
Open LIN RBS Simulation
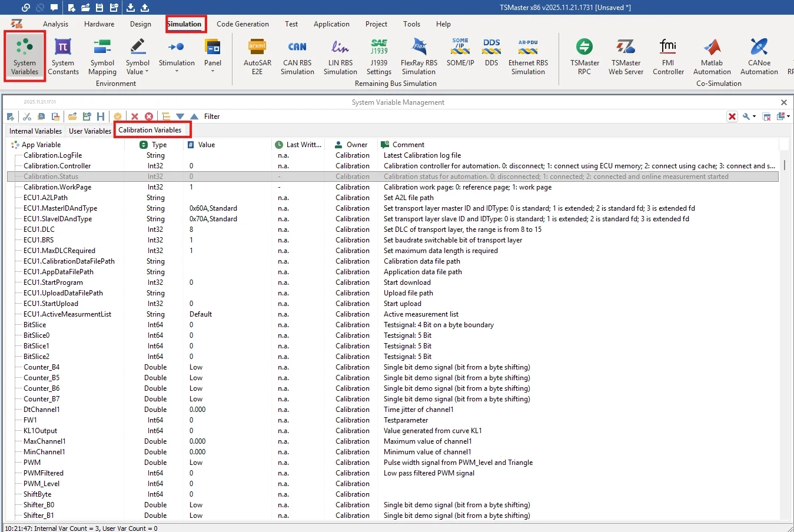(340, 56)
